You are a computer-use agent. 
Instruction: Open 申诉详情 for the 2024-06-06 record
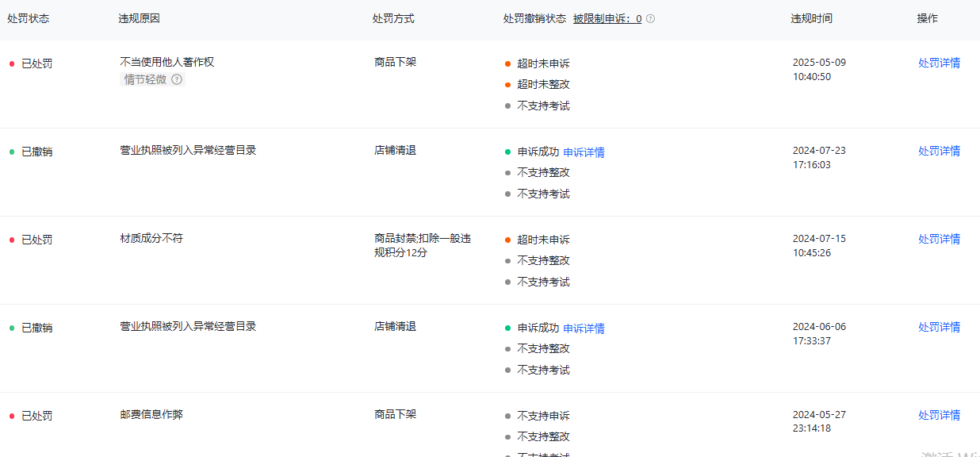584,328
